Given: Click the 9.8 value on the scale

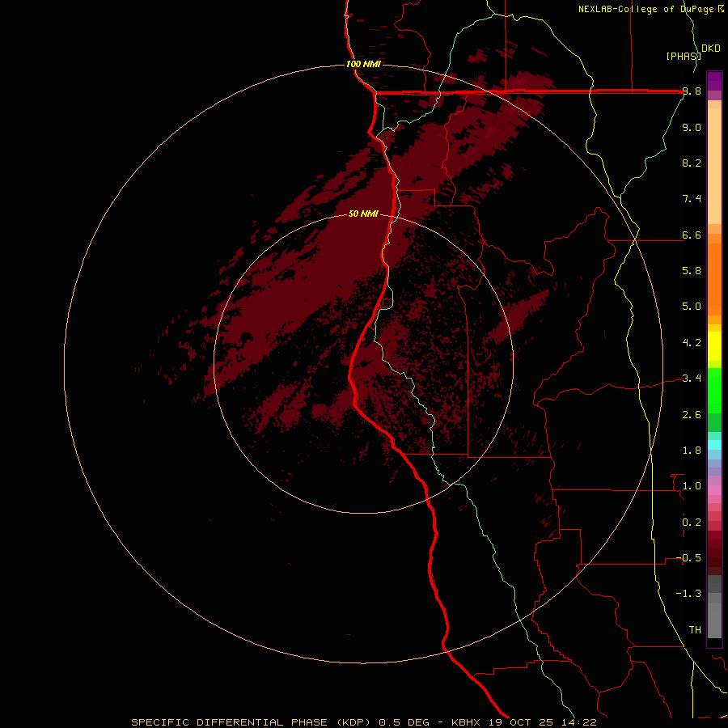Looking at the screenshot, I should coord(692,91).
